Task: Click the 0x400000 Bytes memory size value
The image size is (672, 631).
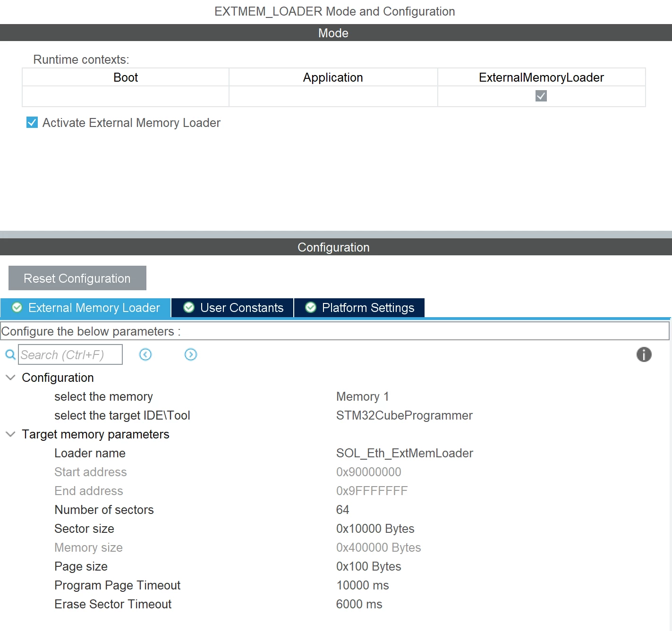Action: click(x=379, y=547)
